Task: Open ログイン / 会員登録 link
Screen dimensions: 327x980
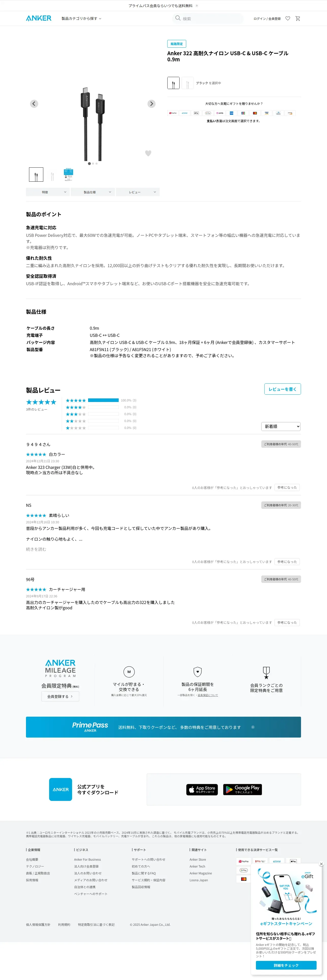Action: pos(267,19)
